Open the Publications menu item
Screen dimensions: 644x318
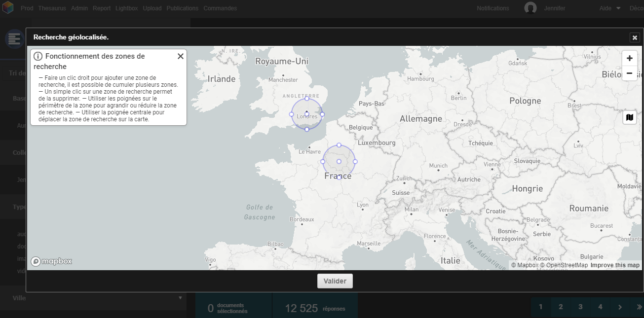(182, 8)
